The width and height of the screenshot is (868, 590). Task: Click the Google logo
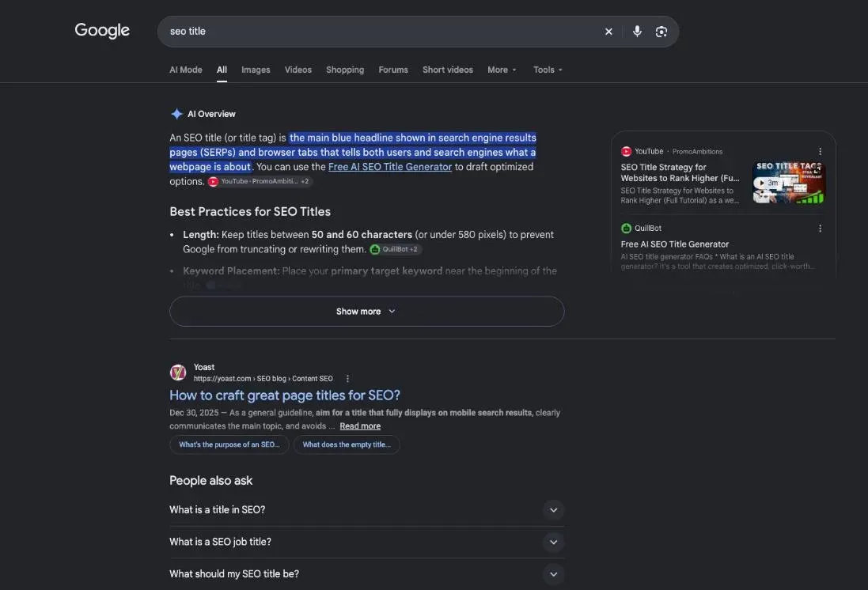[102, 30]
